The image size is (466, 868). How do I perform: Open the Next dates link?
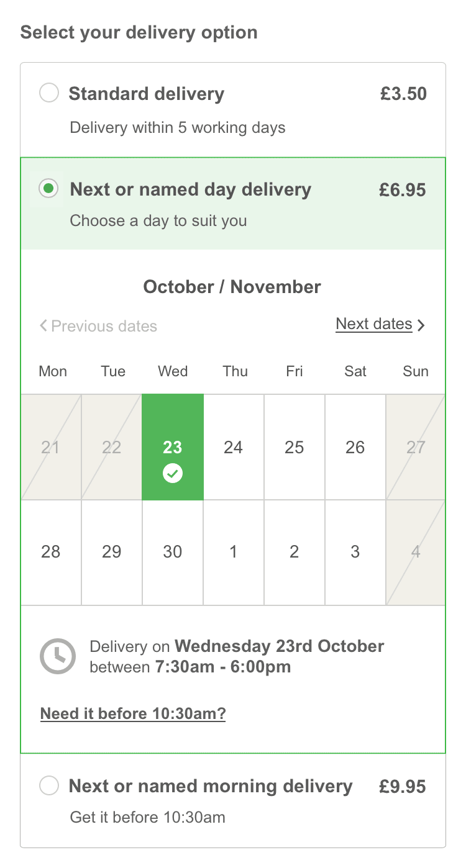point(373,324)
